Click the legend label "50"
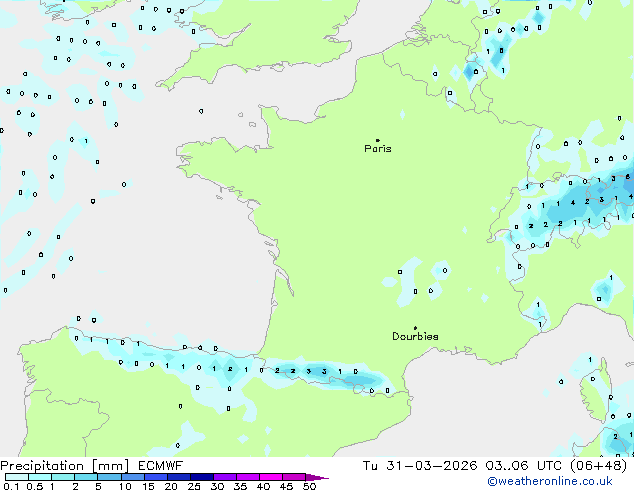Viewport: 634px width, 490px height. 309,486
